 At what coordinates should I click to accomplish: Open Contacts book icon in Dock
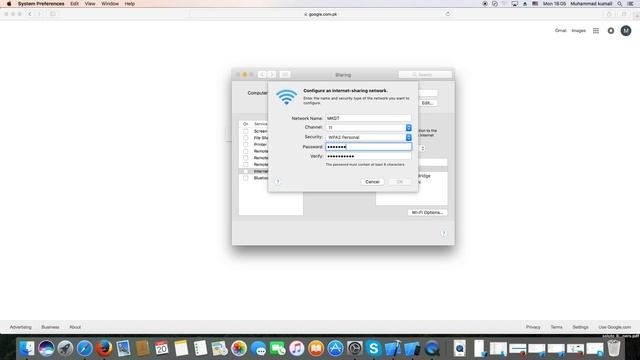(x=142, y=348)
